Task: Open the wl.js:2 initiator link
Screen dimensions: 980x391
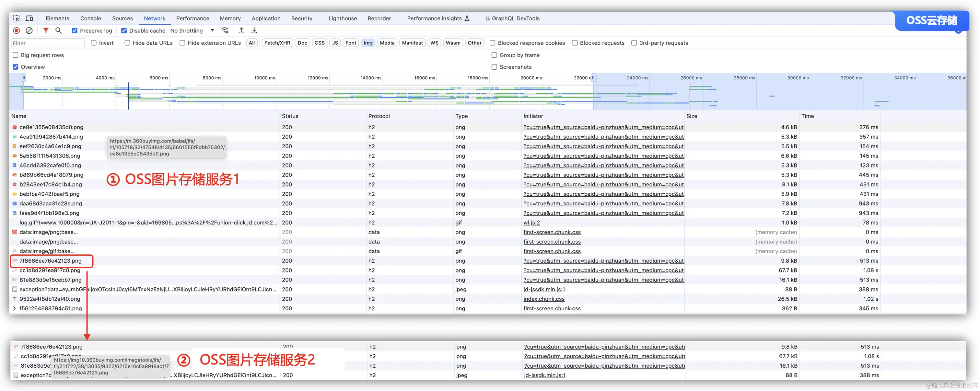Action: tap(531, 223)
